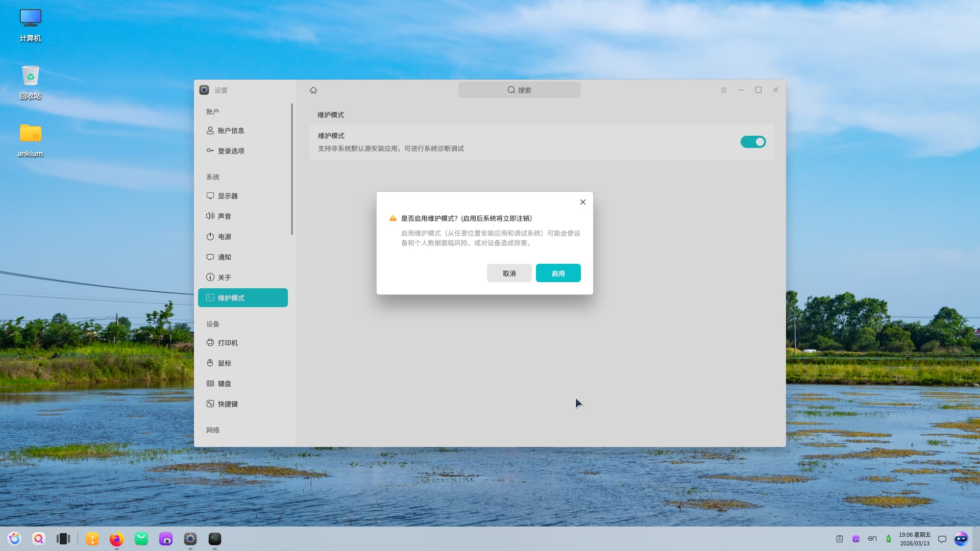
Task: Open 登录选项 in the sidebar
Action: click(x=231, y=151)
